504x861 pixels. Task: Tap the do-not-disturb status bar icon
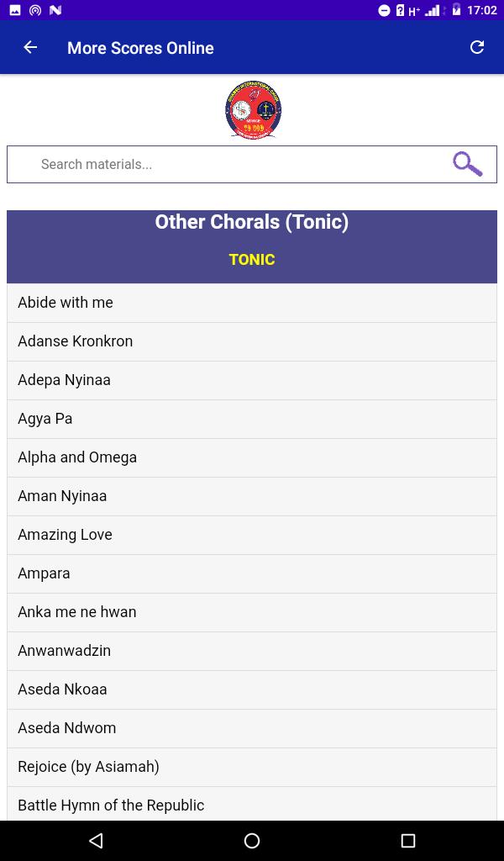pos(384,10)
